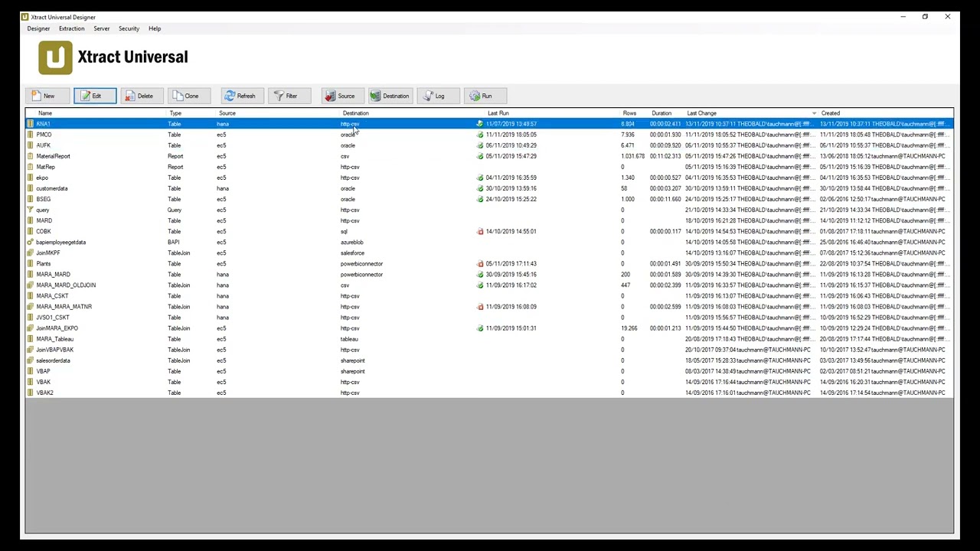
Task: Click the 1.031.678 rows value
Action: (x=633, y=156)
